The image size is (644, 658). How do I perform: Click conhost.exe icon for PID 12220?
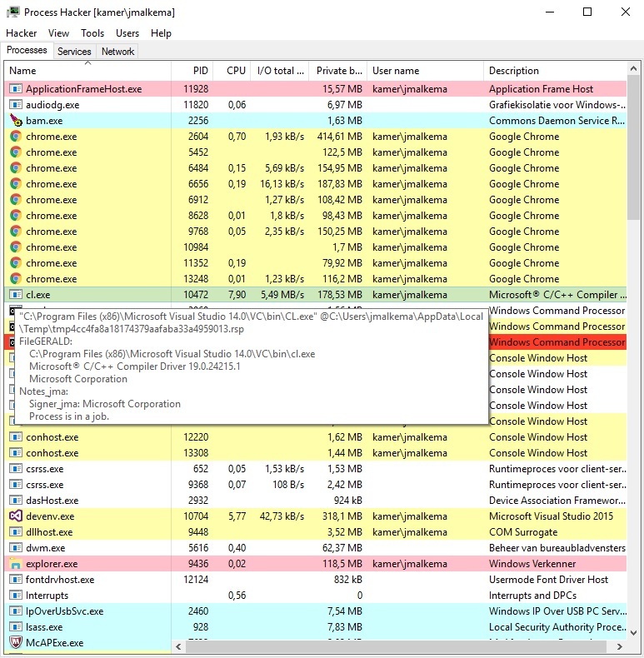coord(16,437)
